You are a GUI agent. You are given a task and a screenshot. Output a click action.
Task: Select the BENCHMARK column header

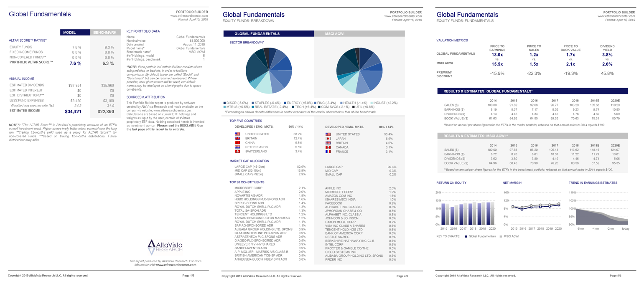pos(104,32)
